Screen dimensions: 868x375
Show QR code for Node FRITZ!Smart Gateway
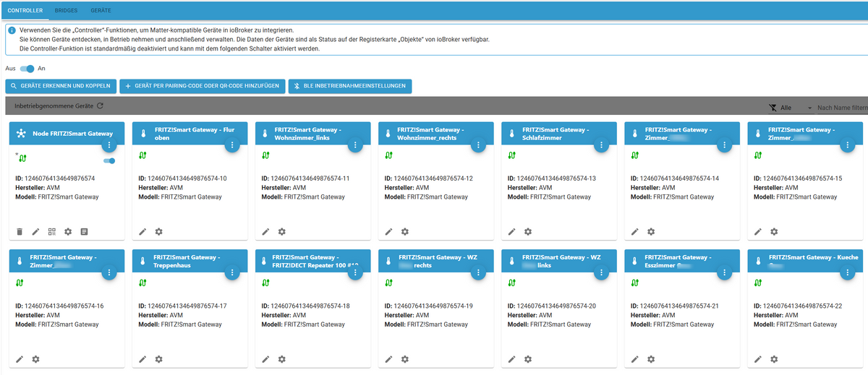[x=51, y=231]
